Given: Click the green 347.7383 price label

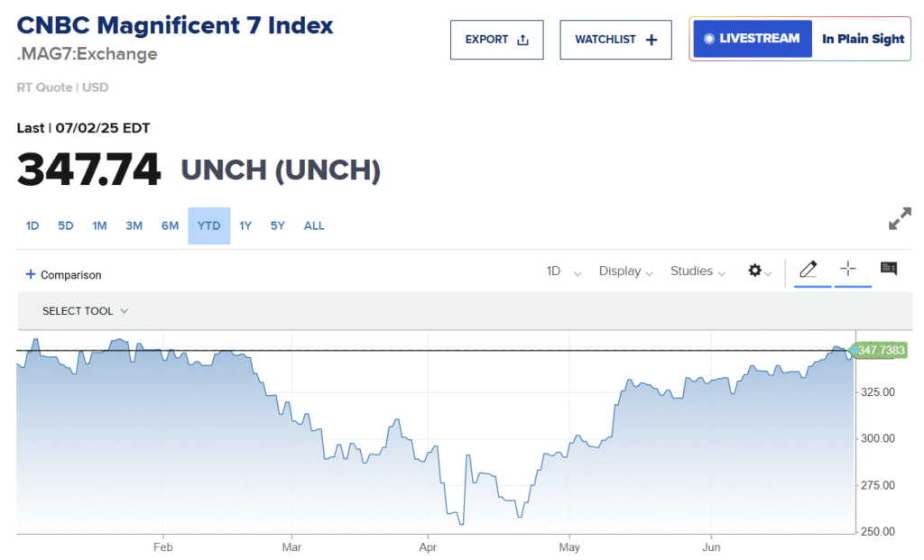Looking at the screenshot, I should (x=881, y=350).
